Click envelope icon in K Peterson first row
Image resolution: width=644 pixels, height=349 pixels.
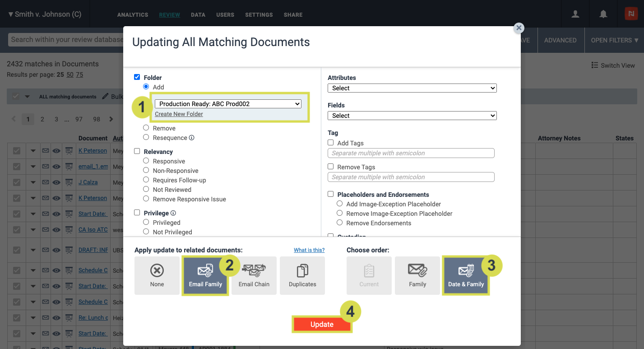tap(46, 151)
